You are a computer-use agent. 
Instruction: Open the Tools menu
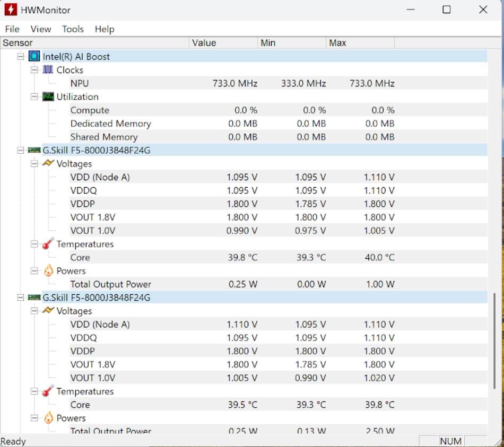click(x=73, y=29)
